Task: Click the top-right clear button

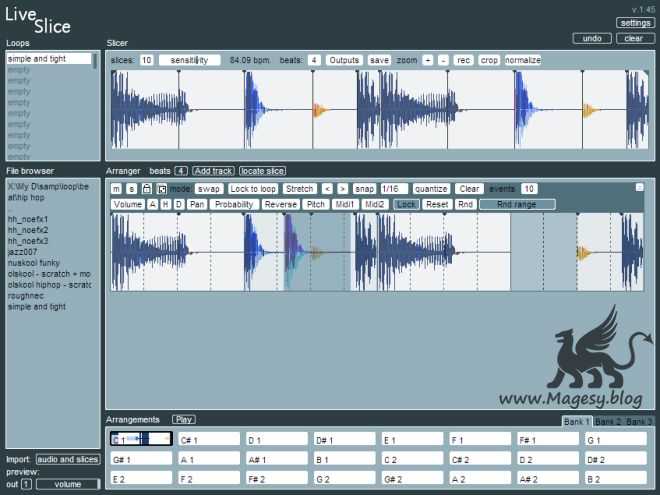Action: click(636, 38)
